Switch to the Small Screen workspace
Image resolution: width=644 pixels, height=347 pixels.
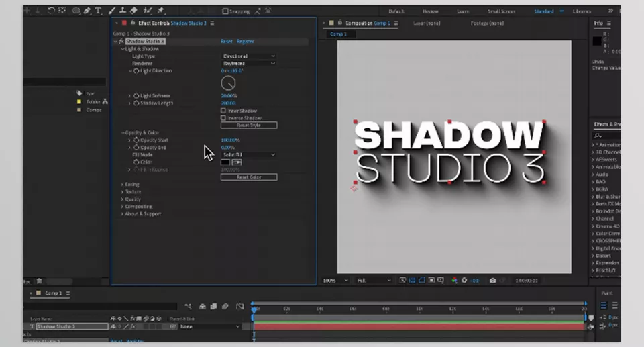coord(501,11)
